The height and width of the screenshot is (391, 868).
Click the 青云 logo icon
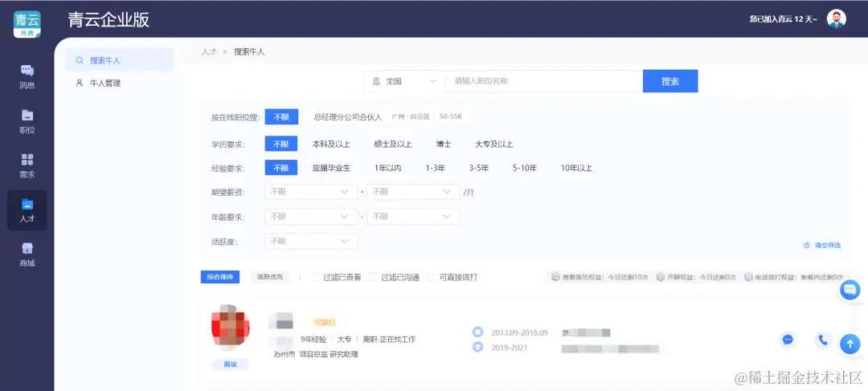click(x=27, y=25)
